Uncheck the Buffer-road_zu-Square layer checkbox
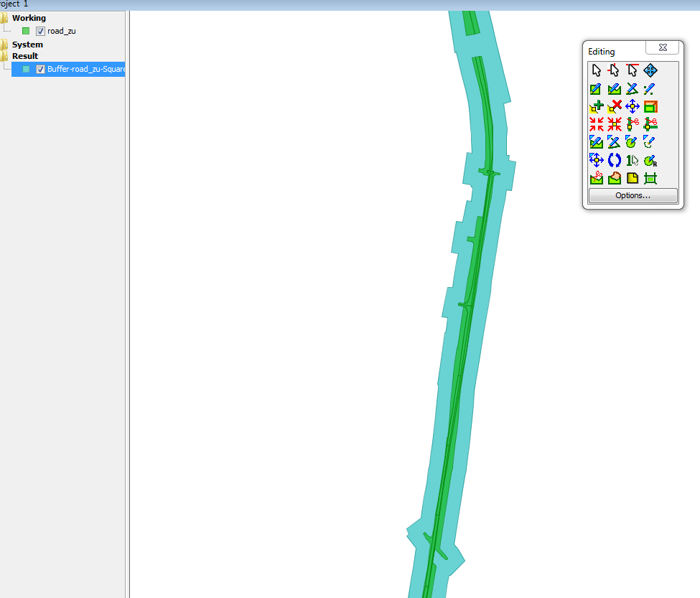This screenshot has width=700, height=598. (x=40, y=69)
